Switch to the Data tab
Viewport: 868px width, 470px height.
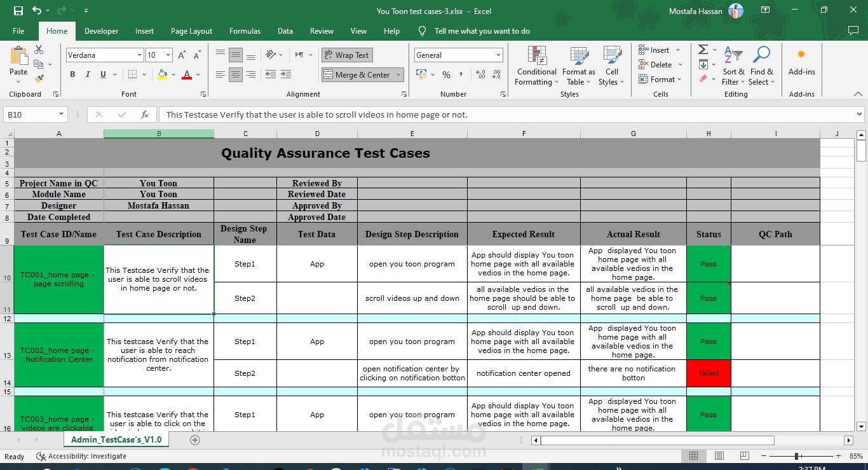click(285, 31)
